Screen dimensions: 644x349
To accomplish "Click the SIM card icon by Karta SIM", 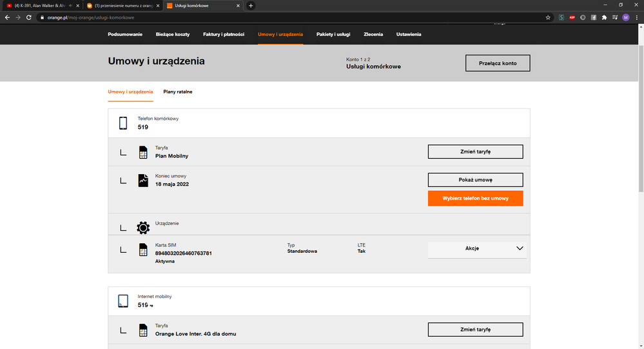I will pyautogui.click(x=143, y=250).
